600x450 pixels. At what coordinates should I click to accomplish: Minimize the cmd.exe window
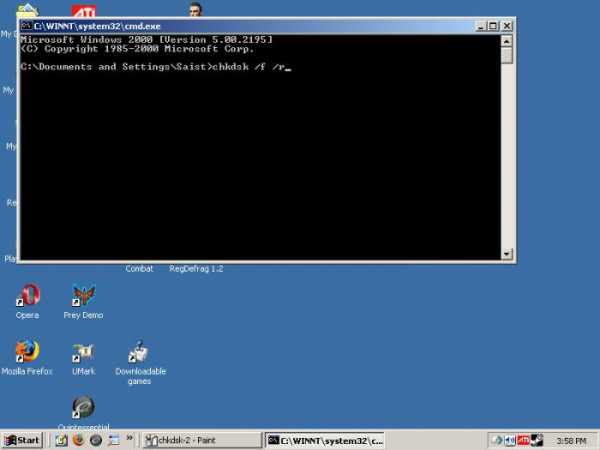click(481, 26)
